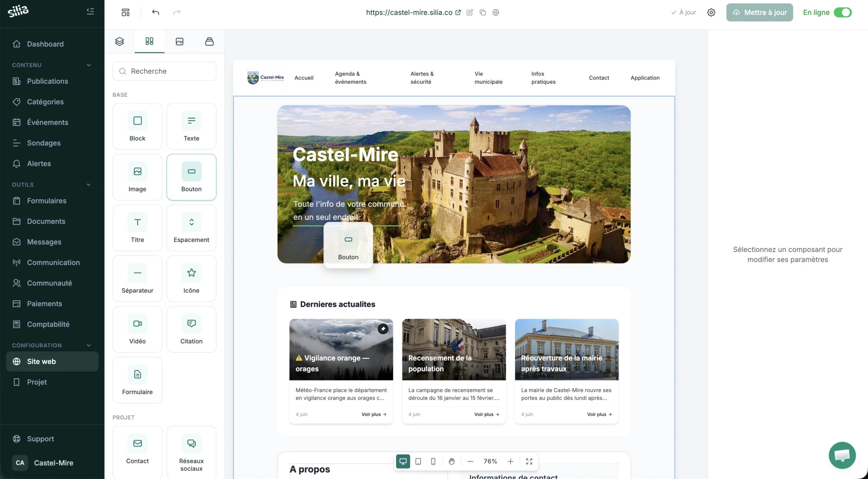Zoom in with the plus button
This screenshot has height=479, width=868.
[510, 461]
